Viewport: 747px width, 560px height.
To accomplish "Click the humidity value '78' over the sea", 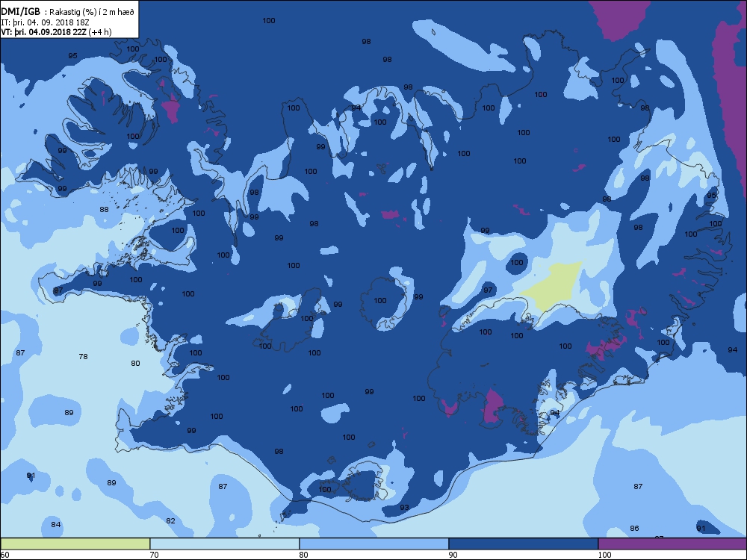I will point(83,356).
